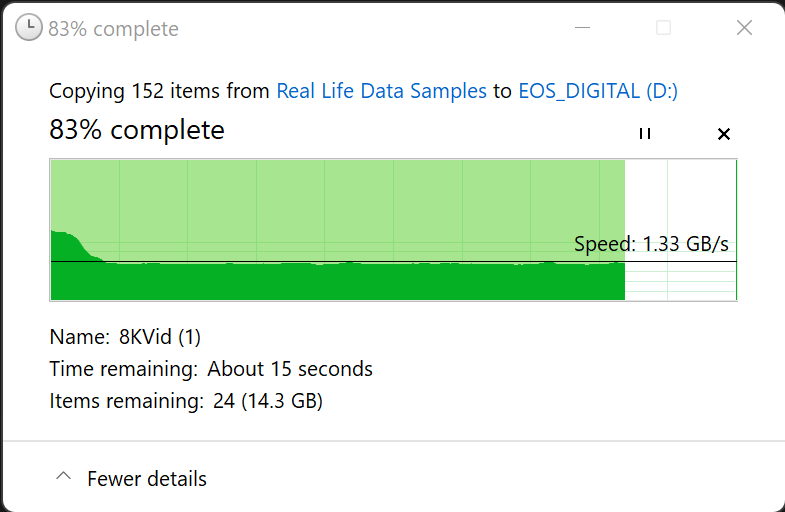
Task: Click the unfilled white part of the progress graph
Action: click(680, 200)
